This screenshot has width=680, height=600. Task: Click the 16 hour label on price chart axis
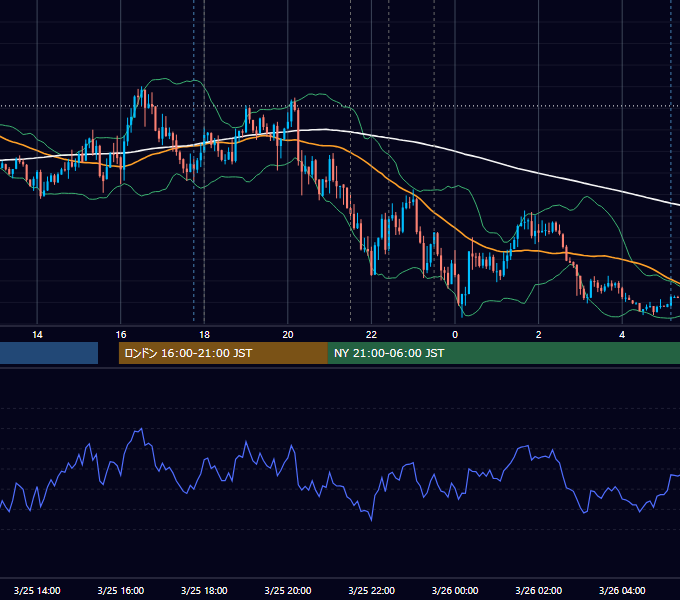tap(121, 335)
